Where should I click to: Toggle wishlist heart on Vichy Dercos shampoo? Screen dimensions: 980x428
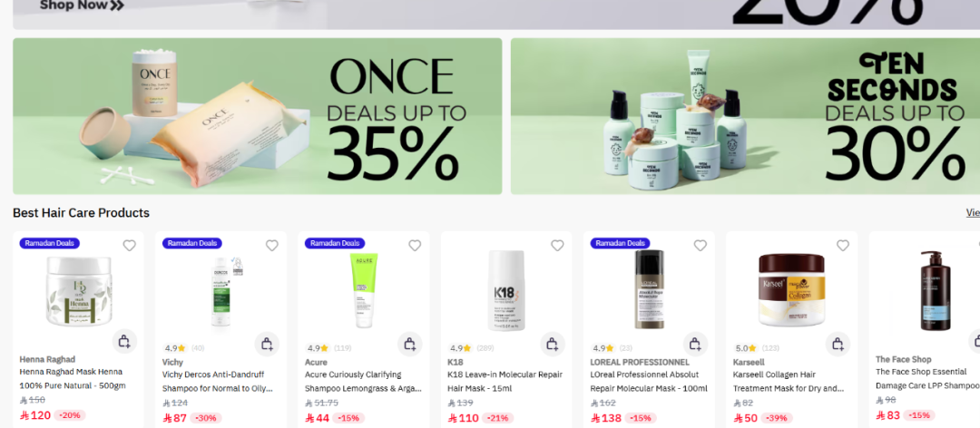[272, 246]
